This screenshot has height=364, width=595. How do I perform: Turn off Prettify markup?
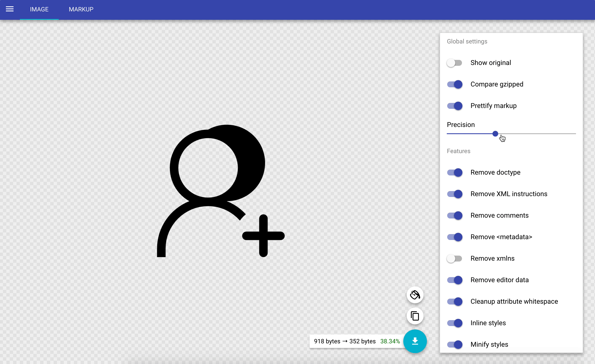[455, 106]
